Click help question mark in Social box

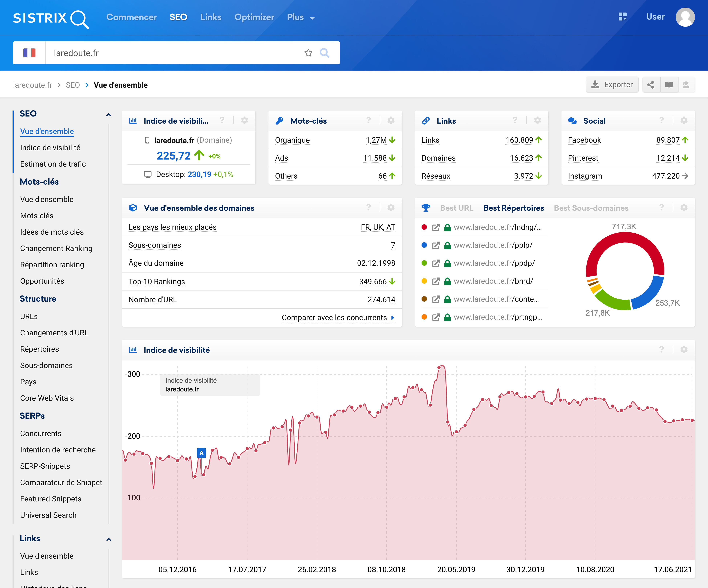[x=662, y=120]
